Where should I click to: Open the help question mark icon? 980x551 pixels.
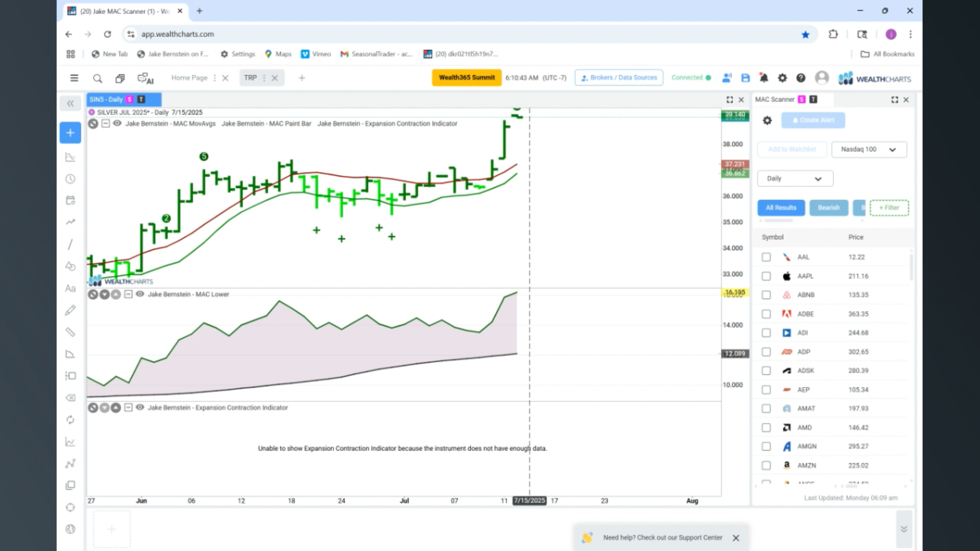(801, 78)
